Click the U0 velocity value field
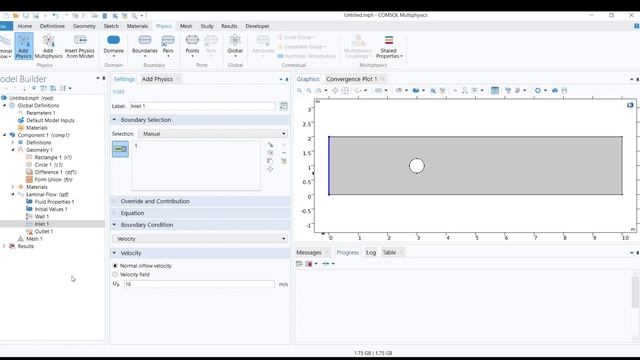 point(199,284)
